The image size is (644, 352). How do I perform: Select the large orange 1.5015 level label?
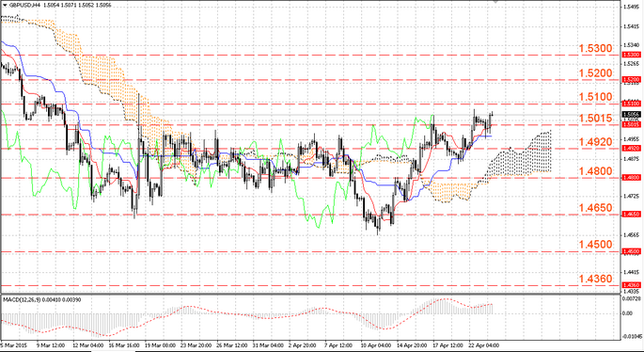pyautogui.click(x=595, y=119)
